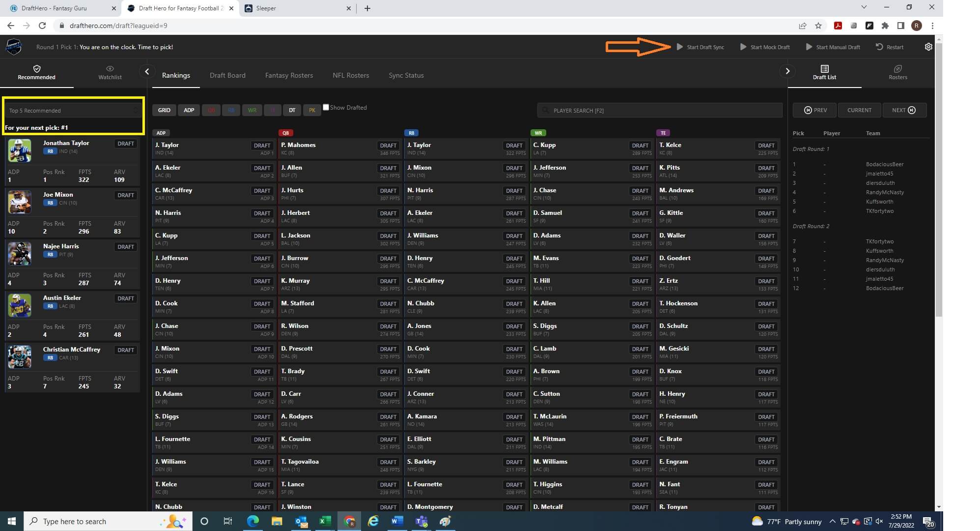Click Najee Harris player photo

(20, 254)
